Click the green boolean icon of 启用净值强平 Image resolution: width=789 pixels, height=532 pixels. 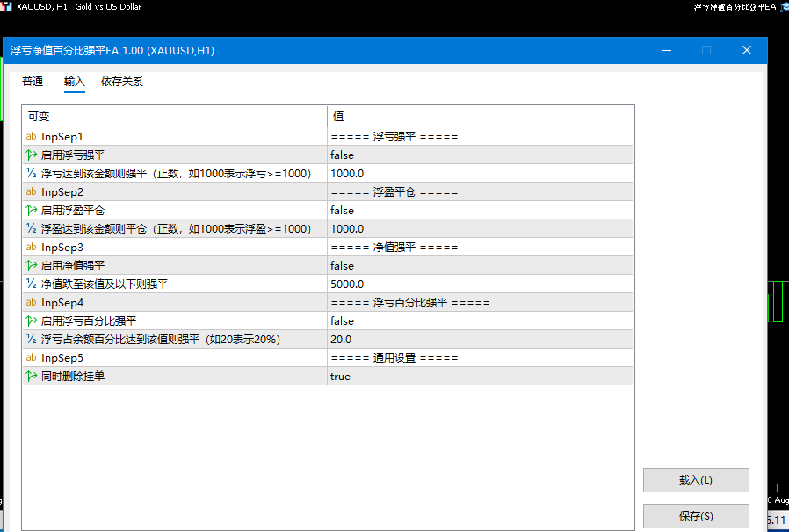coord(32,265)
